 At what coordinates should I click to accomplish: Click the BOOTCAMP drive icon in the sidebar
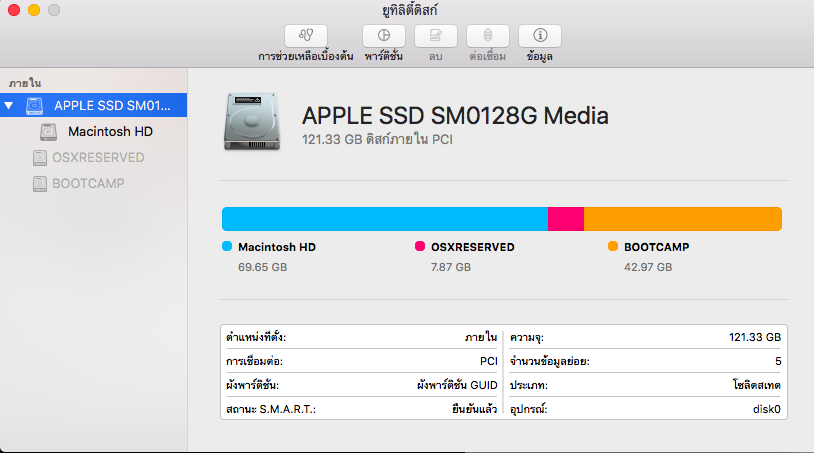click(x=40, y=184)
